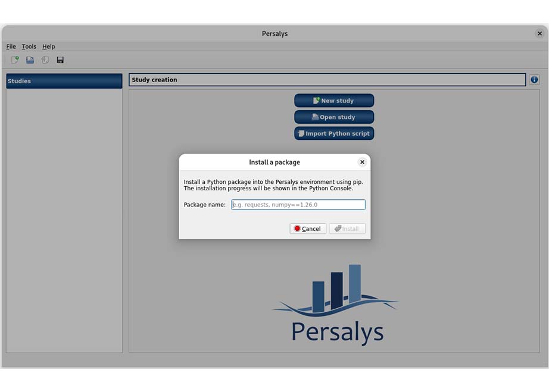Click the Install a package dialog title
549x392 pixels.
pyautogui.click(x=274, y=162)
